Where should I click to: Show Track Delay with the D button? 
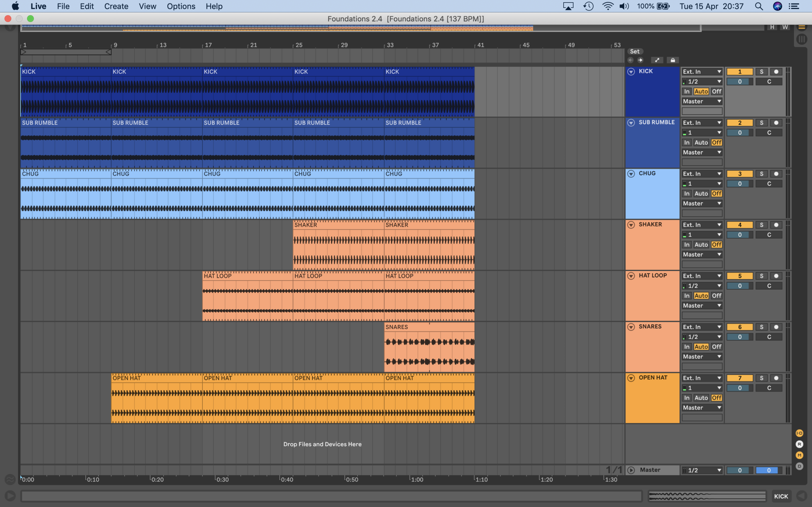[x=799, y=466]
